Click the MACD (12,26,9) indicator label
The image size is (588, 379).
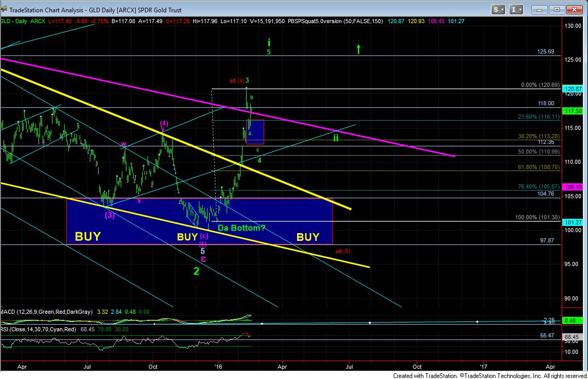click(46, 312)
